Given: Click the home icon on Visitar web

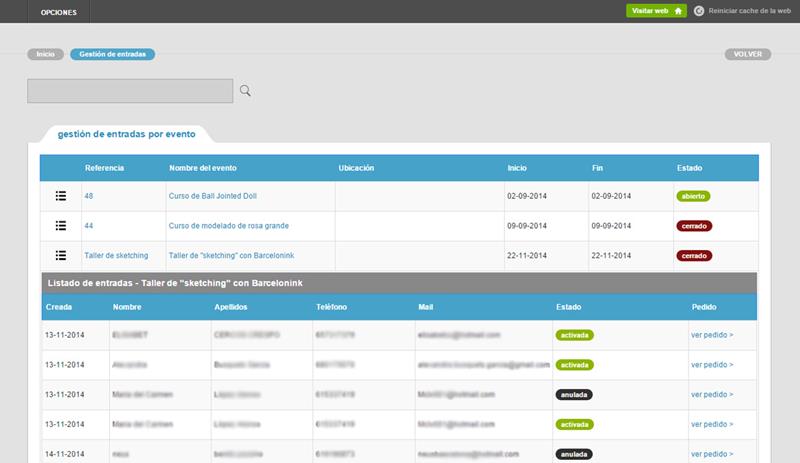Looking at the screenshot, I should coord(678,11).
